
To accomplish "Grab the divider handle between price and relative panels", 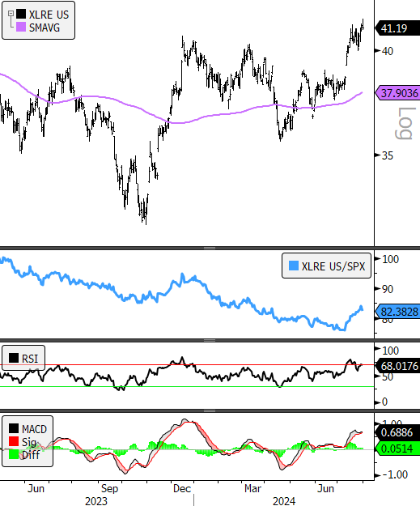I will [x=210, y=248].
